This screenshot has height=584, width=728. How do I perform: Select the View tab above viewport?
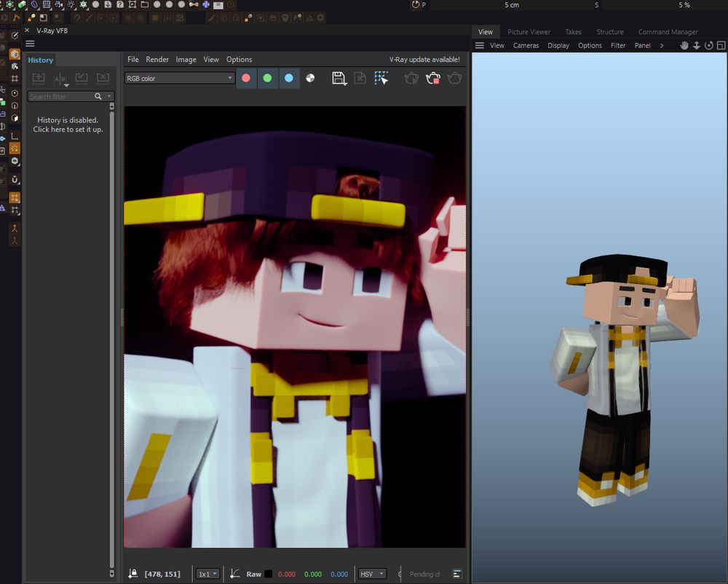coord(486,32)
